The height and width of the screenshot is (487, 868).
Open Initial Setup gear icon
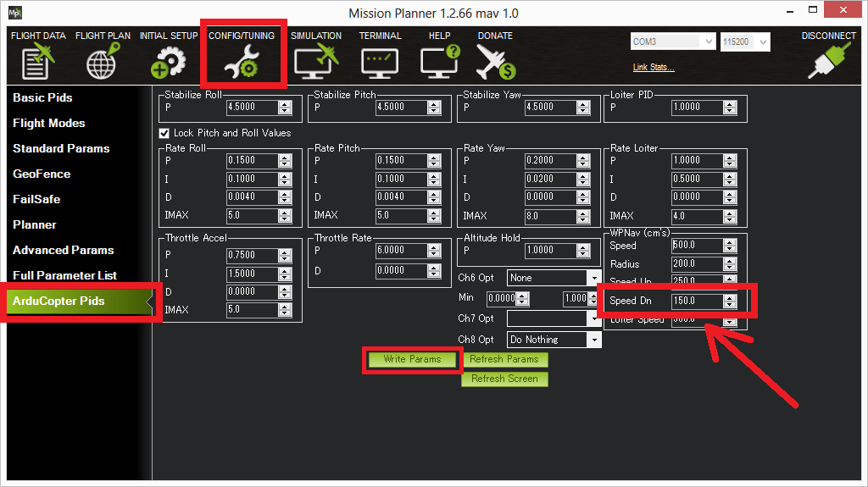point(168,62)
